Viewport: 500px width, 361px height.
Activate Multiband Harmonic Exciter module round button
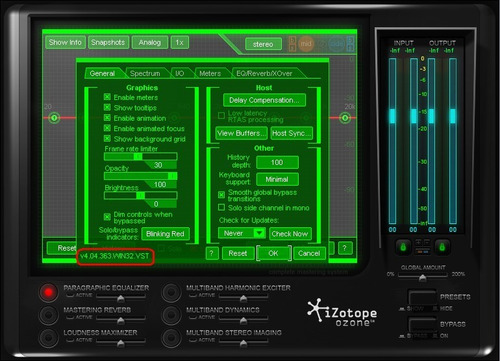tap(171, 292)
